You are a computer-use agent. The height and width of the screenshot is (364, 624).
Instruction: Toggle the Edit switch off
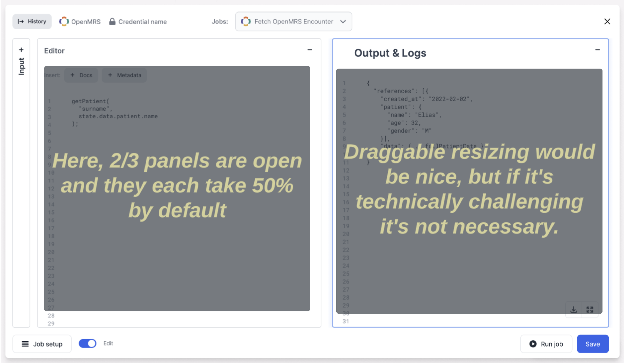(x=87, y=343)
